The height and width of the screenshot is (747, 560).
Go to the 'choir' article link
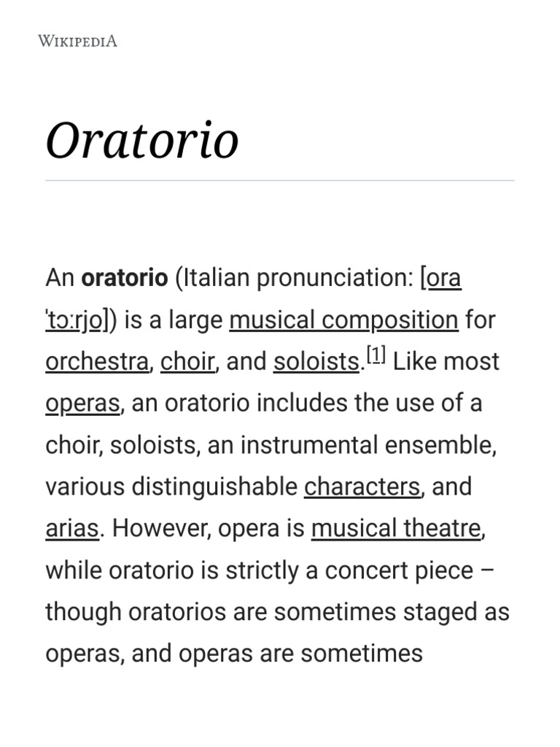(187, 362)
